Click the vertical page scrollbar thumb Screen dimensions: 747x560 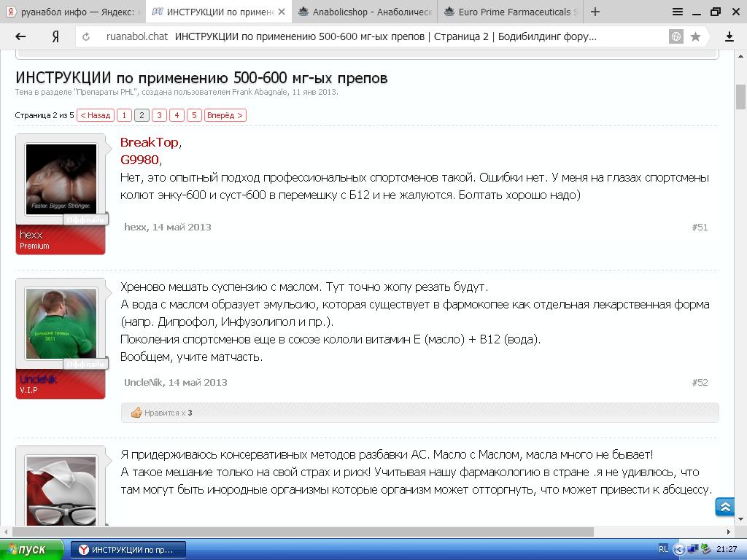click(x=740, y=96)
